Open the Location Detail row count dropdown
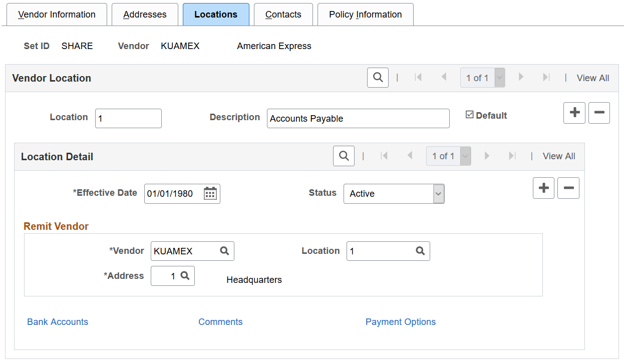624x364 pixels. [465, 156]
